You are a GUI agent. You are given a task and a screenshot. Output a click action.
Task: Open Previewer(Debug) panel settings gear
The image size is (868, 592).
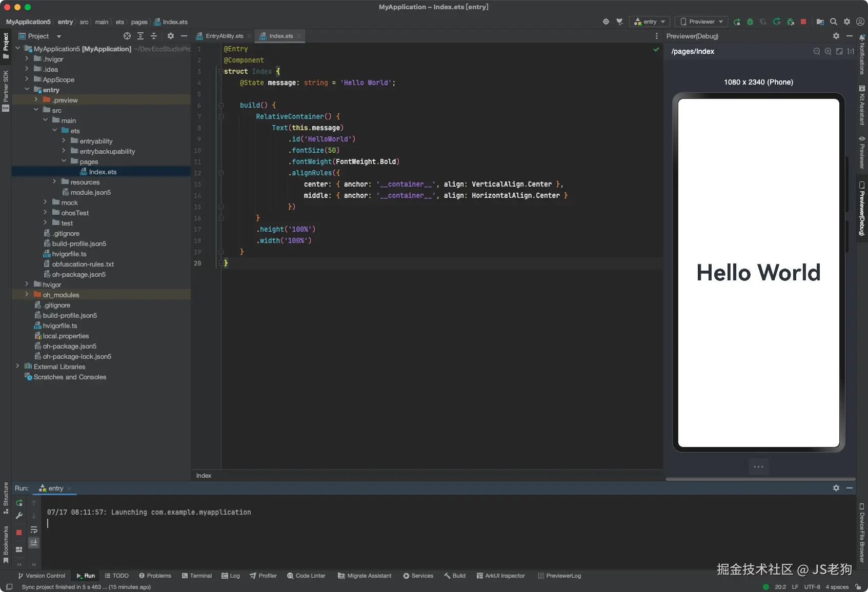[836, 36]
